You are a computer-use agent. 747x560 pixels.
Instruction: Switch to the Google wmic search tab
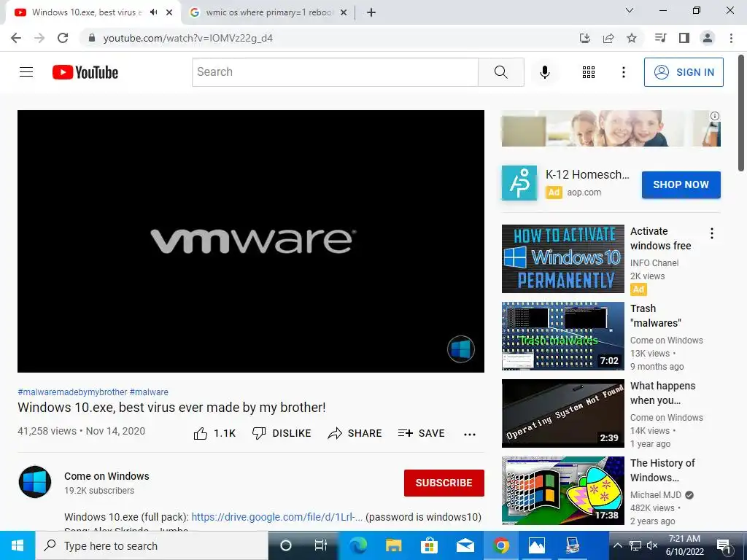269,12
